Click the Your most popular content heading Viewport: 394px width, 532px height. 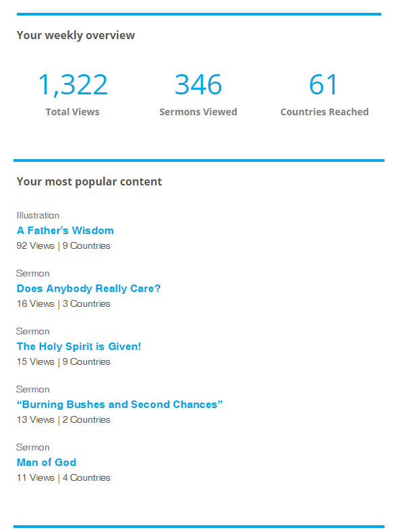click(x=89, y=182)
